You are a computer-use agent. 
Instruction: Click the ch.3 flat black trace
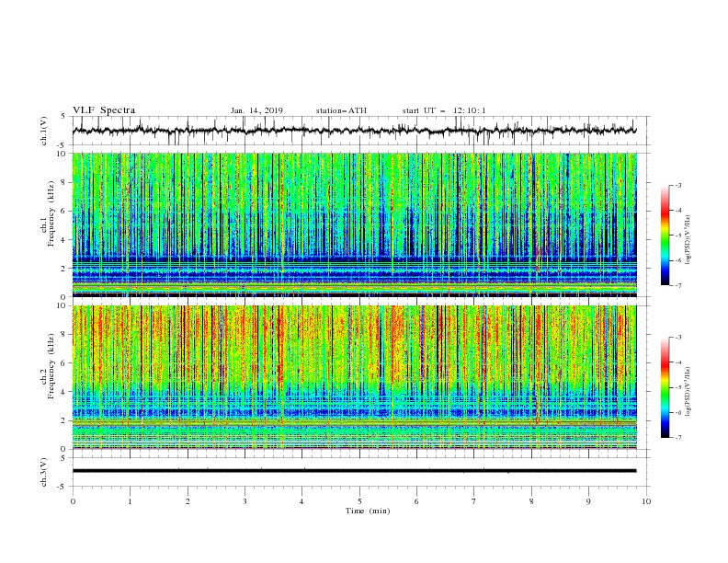355,471
